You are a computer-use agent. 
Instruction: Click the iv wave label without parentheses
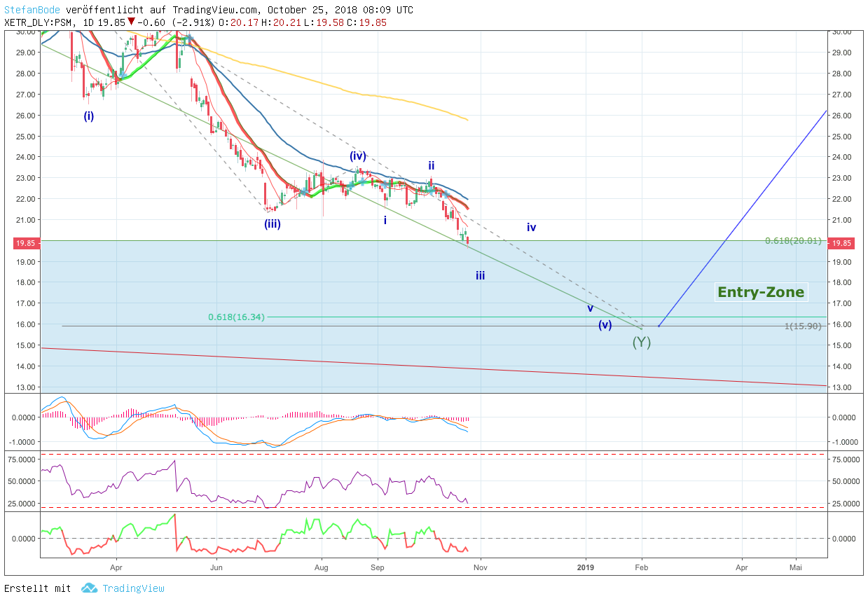tap(532, 228)
